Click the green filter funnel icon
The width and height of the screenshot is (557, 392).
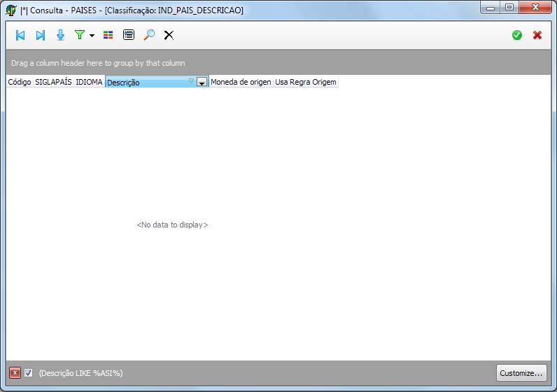[80, 35]
